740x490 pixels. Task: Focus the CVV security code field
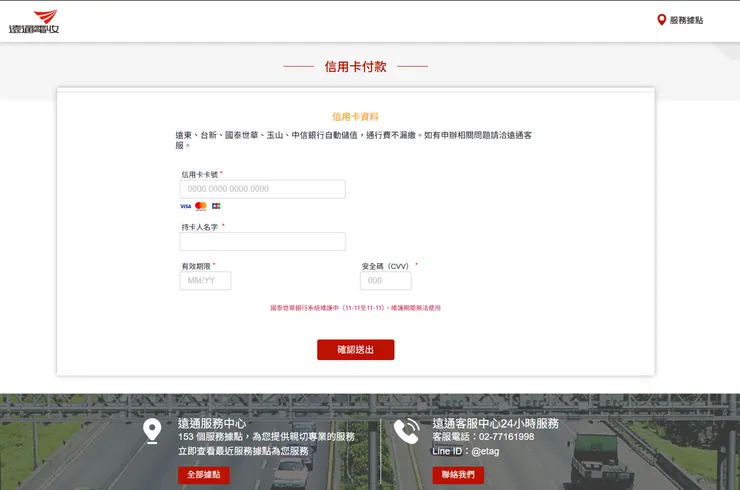pos(386,280)
